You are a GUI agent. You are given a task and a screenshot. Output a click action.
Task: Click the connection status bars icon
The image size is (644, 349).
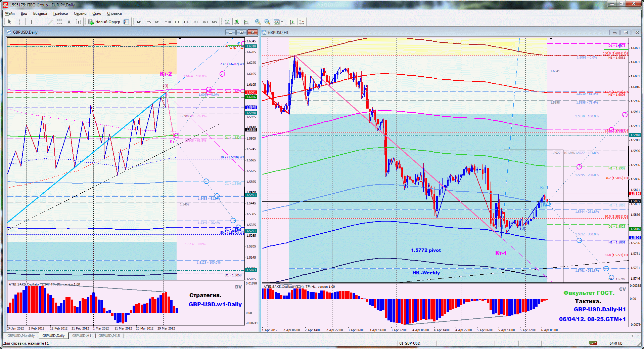click(593, 343)
